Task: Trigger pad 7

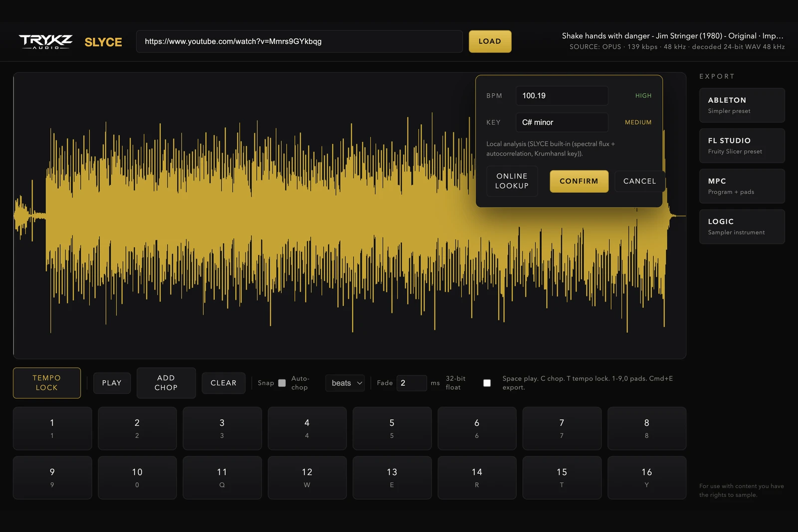Action: (562, 428)
